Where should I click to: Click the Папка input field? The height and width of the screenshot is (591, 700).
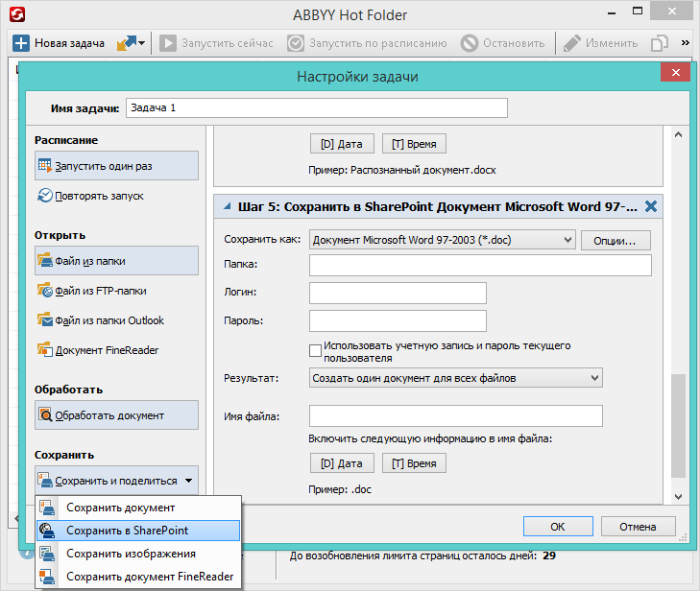click(480, 266)
